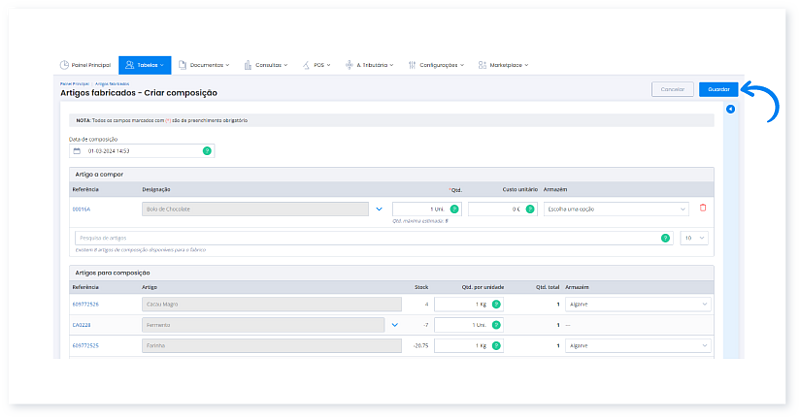The width and height of the screenshot is (800, 419).
Task: Click green help icon in article search field
Action: click(665, 238)
